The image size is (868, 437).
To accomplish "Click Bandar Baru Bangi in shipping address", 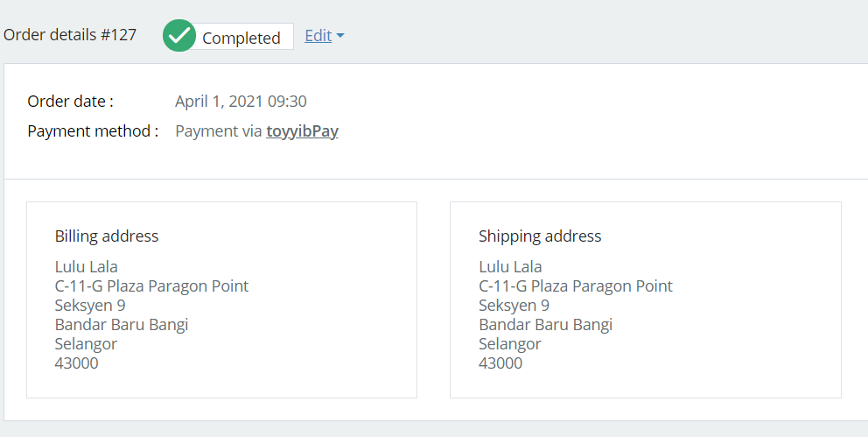I will click(546, 325).
